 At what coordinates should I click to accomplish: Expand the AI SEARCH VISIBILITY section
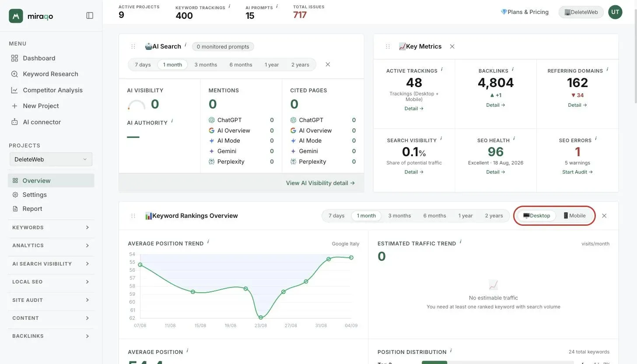click(51, 264)
